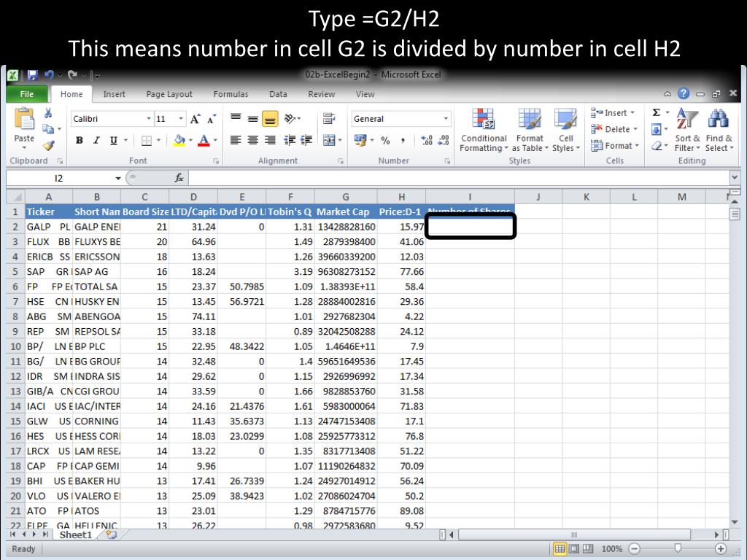Save the workbook with the floppy icon

[x=32, y=75]
